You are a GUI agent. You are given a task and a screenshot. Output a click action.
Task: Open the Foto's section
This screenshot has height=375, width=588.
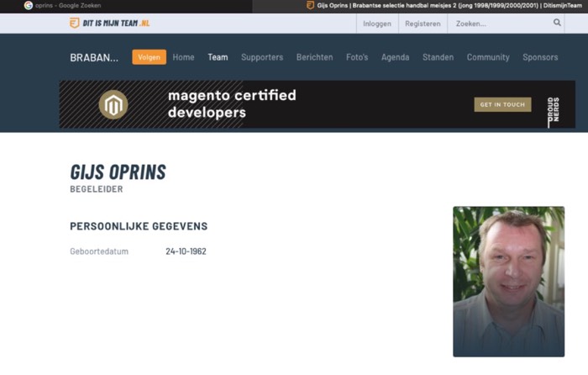(357, 57)
